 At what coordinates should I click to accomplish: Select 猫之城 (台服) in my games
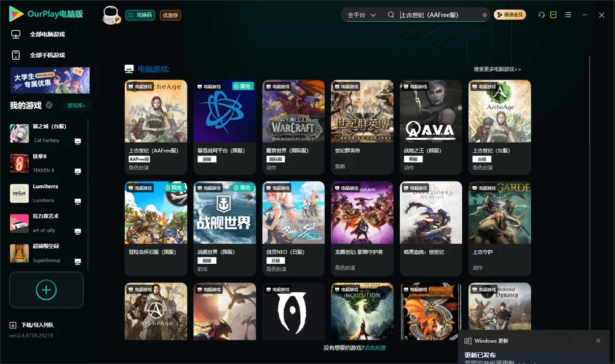tap(47, 133)
